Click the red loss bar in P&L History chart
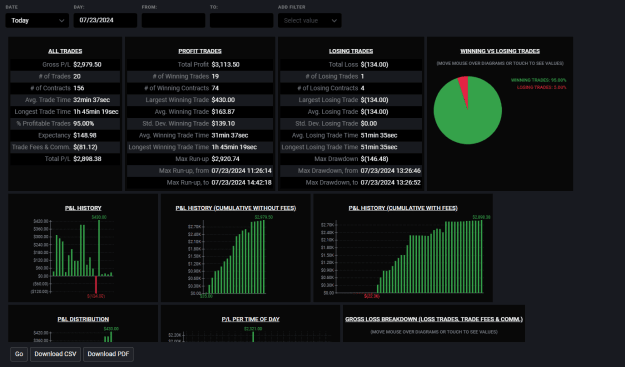625x367 pixels. pyautogui.click(x=96, y=285)
